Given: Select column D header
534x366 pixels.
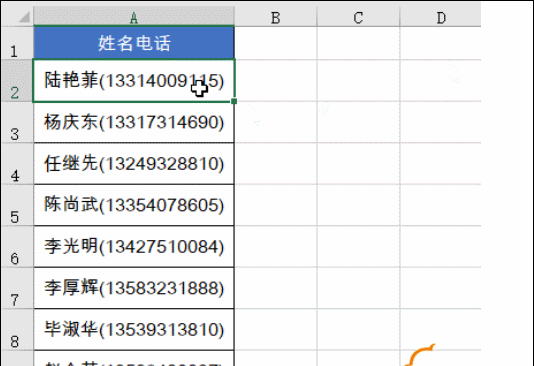Looking at the screenshot, I should tap(440, 16).
